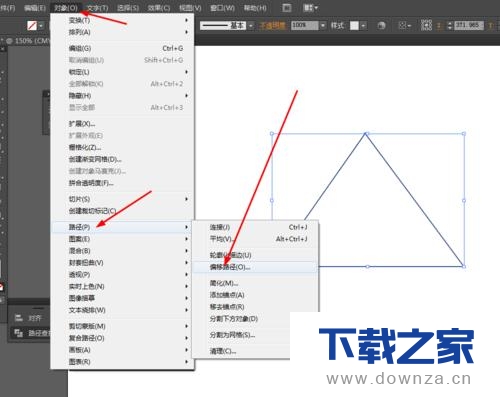This screenshot has height=397, width=500.
Task: Open the 样式 style dropdown arrow
Action: coord(363,26)
